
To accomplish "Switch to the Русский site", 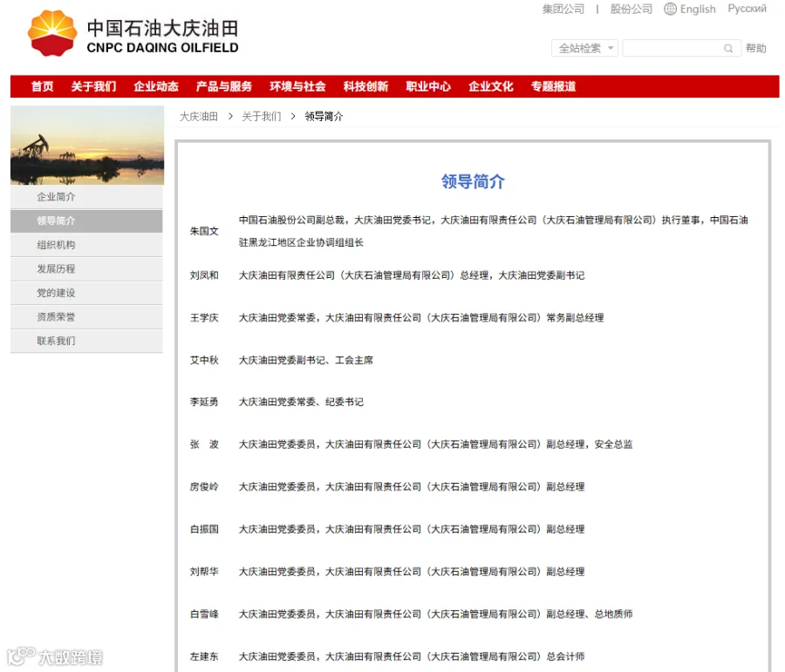I will coord(747,9).
